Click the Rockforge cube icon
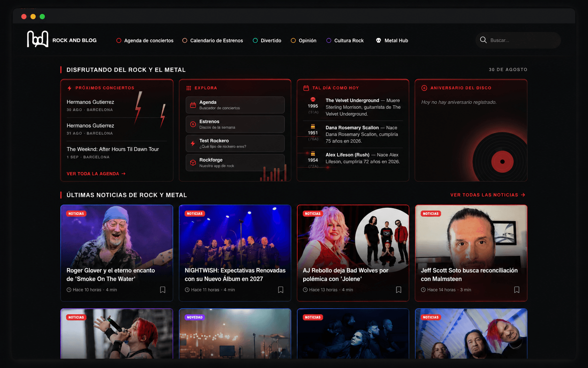 (193, 163)
